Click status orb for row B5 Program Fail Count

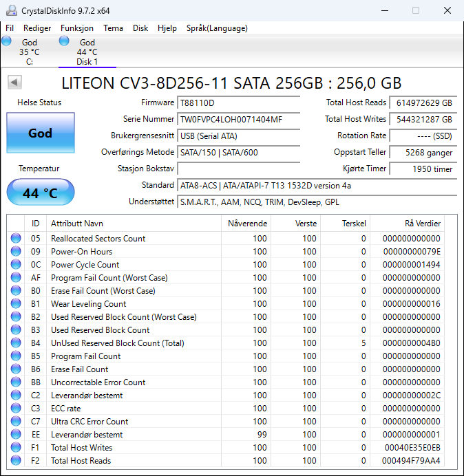tap(16, 356)
